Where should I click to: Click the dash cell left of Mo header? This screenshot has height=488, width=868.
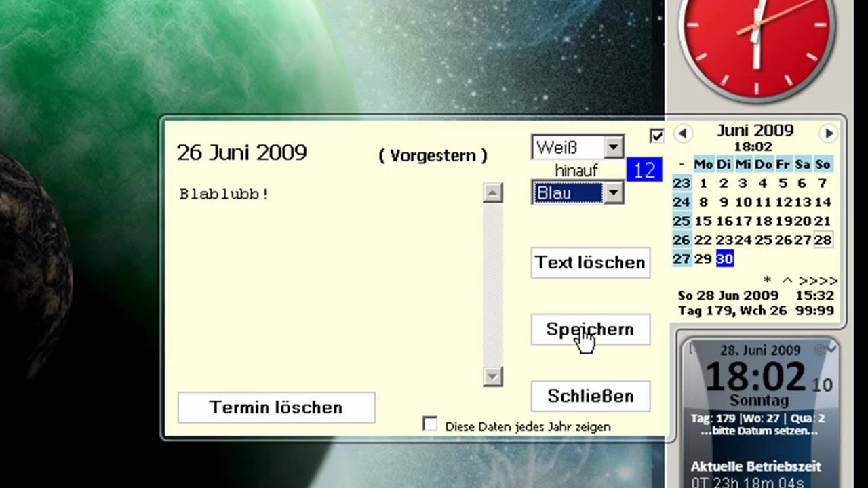(x=682, y=165)
